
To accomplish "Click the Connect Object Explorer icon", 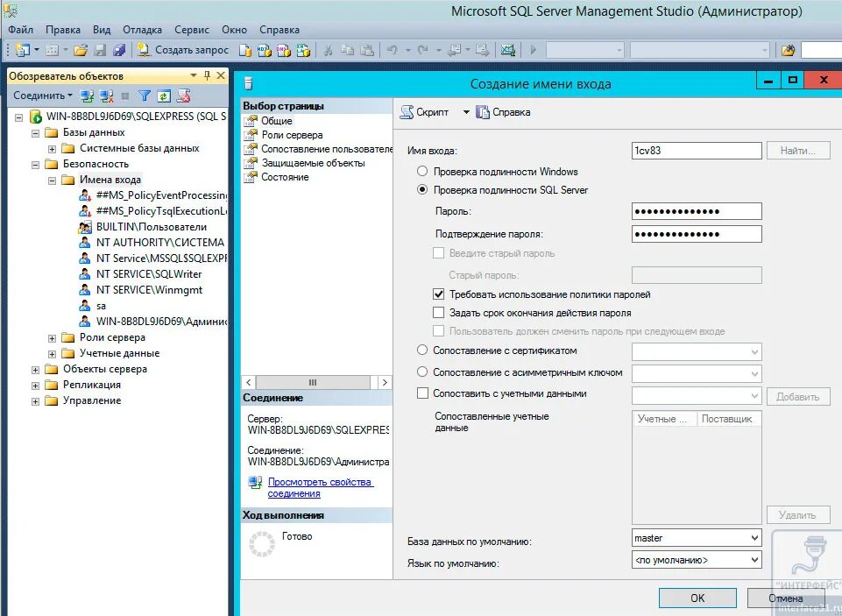I will (x=87, y=96).
